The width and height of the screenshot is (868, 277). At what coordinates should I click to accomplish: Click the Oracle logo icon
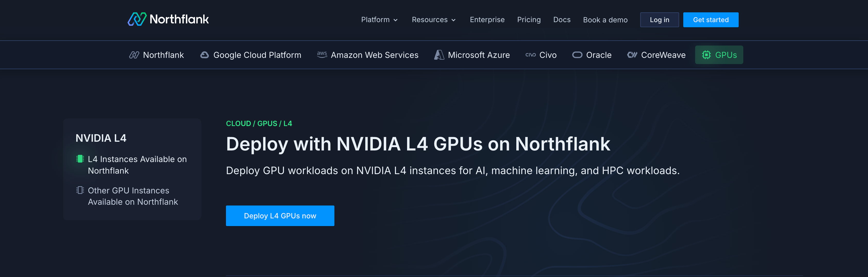click(x=577, y=55)
